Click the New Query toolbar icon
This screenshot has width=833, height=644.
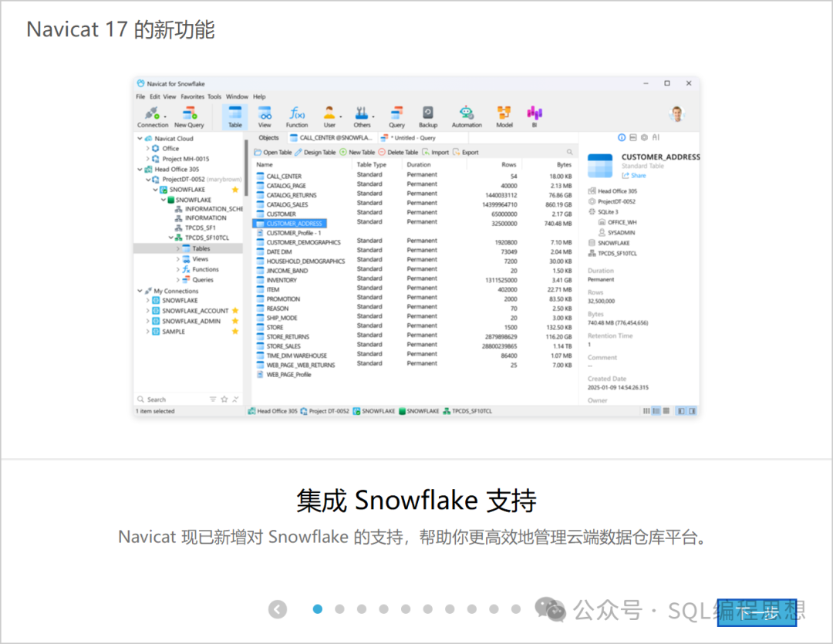coord(189,117)
